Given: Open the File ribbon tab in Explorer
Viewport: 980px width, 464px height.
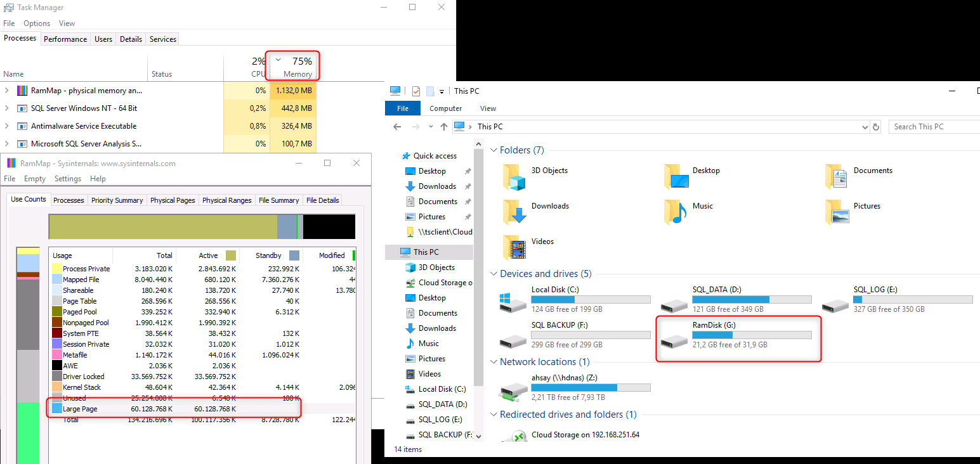Looking at the screenshot, I should [403, 108].
